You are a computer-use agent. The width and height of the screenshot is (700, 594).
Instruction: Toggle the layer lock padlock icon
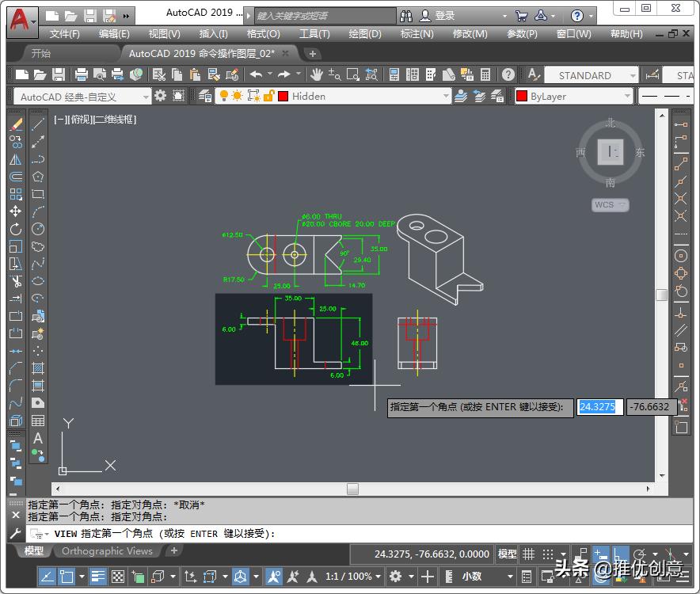pyautogui.click(x=268, y=96)
